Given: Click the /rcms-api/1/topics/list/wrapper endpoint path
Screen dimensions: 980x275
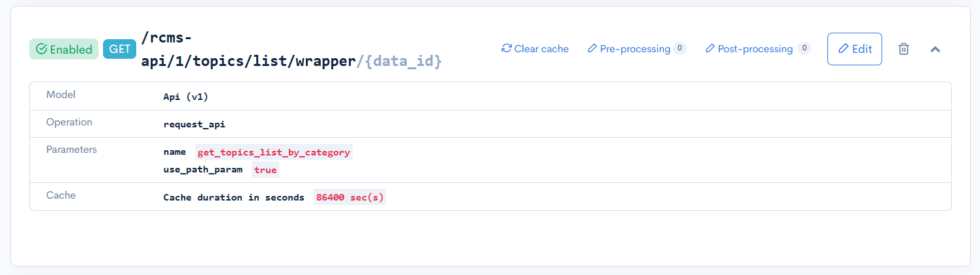Looking at the screenshot, I should pyautogui.click(x=248, y=62).
